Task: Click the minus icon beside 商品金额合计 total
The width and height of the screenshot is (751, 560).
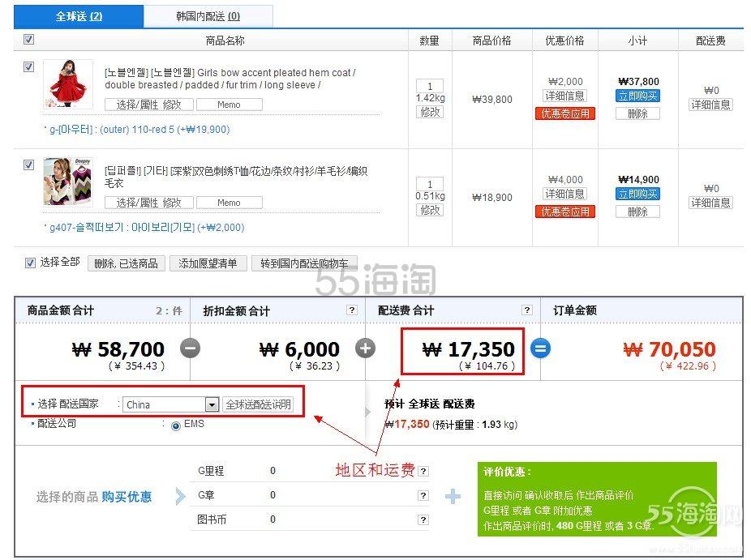Action: pyautogui.click(x=190, y=348)
